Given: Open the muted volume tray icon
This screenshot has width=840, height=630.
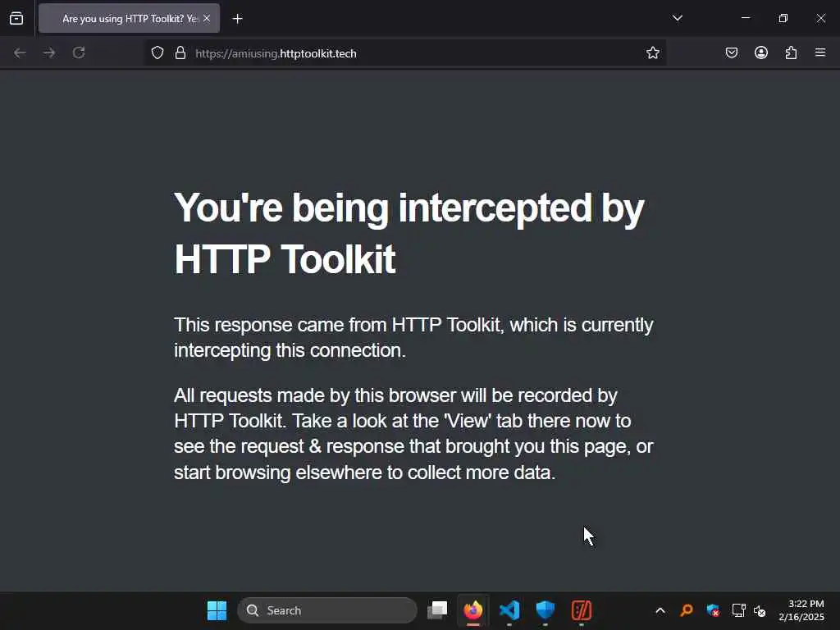Looking at the screenshot, I should [759, 610].
